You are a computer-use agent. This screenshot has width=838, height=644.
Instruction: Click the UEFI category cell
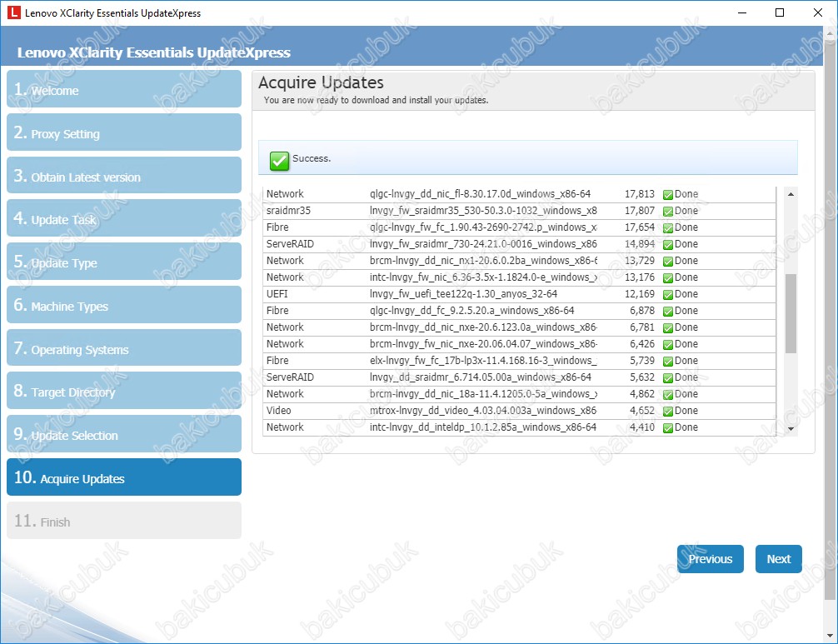coord(277,294)
